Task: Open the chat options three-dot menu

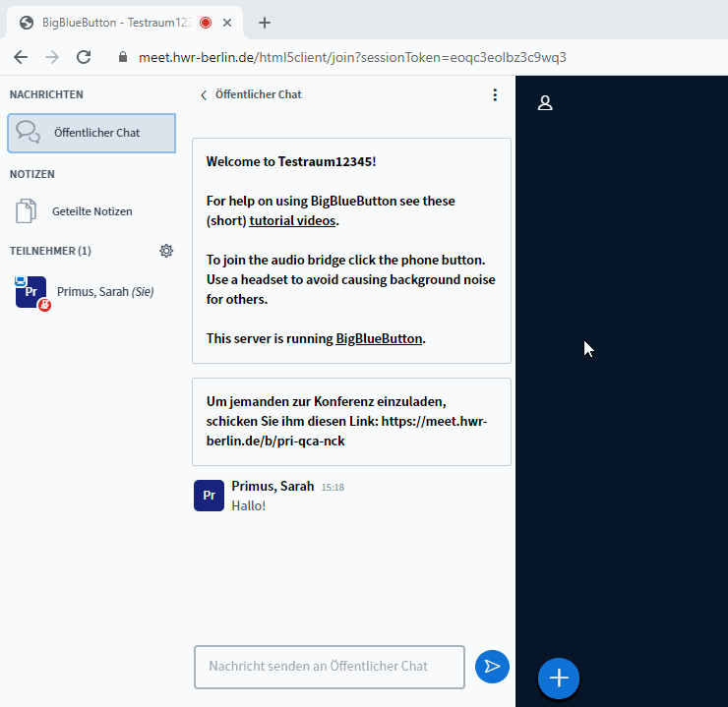Action: [x=495, y=95]
